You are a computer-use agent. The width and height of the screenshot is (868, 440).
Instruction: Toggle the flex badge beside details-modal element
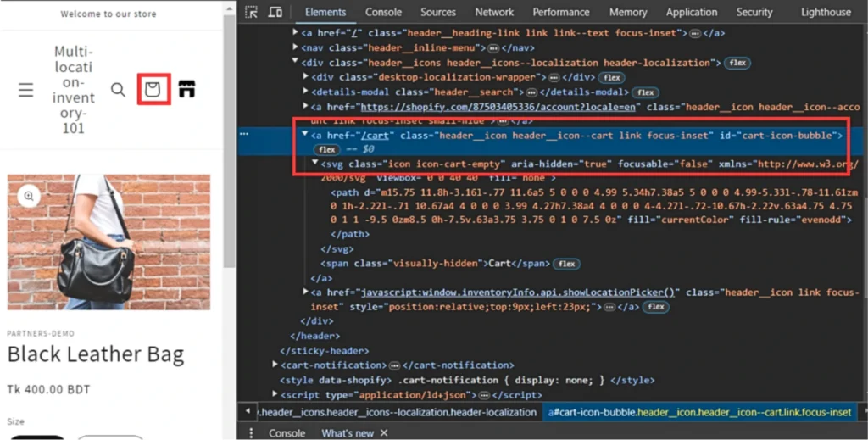tap(646, 92)
